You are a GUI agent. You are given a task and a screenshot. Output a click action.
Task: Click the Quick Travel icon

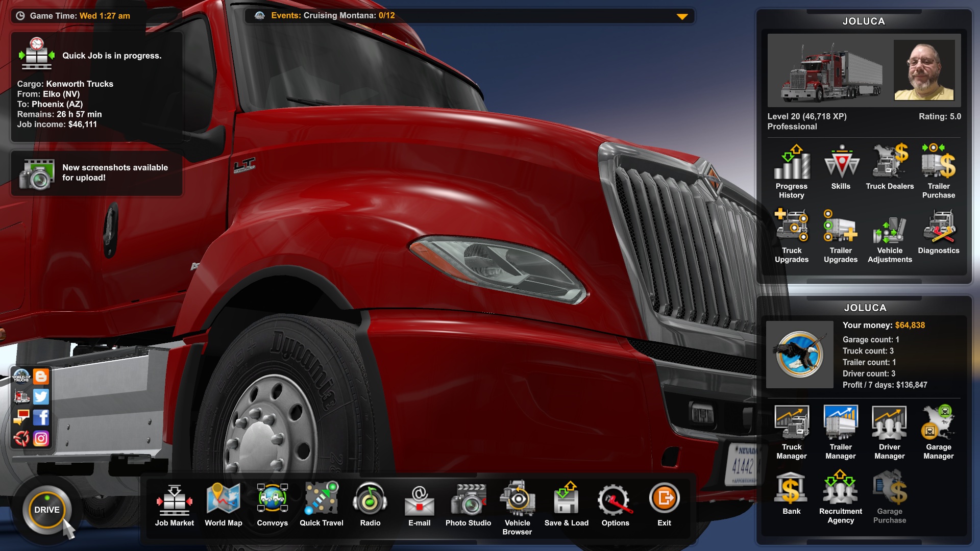(x=321, y=501)
